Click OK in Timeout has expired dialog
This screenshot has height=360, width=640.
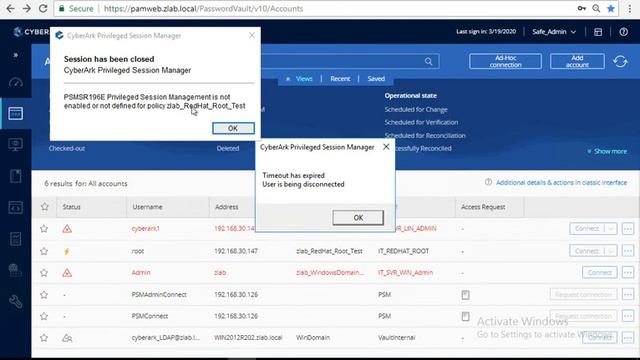pos(358,218)
